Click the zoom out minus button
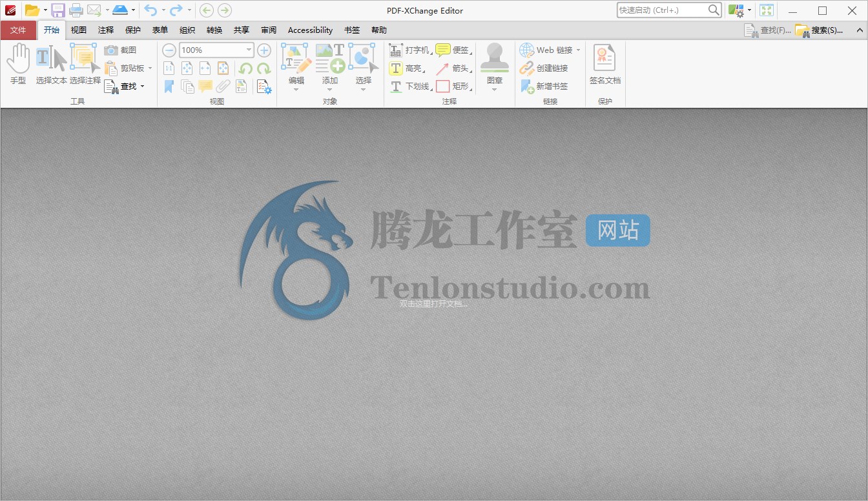The width and height of the screenshot is (868, 501). (x=169, y=50)
